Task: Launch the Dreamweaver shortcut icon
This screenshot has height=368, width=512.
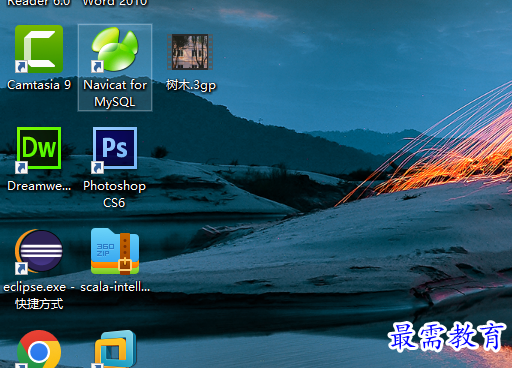Action: [39, 150]
